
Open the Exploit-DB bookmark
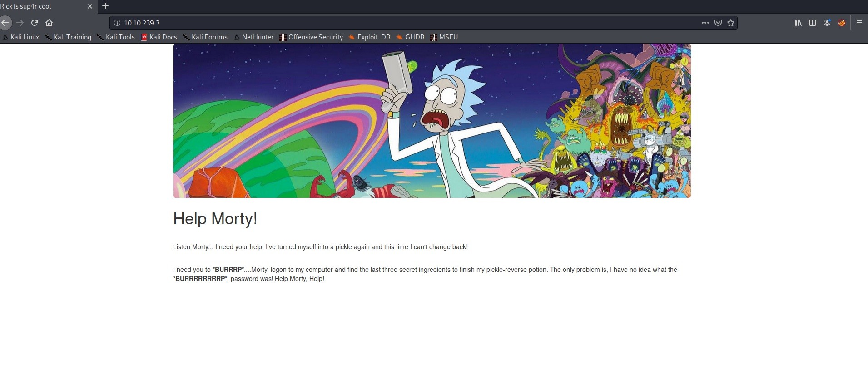369,37
